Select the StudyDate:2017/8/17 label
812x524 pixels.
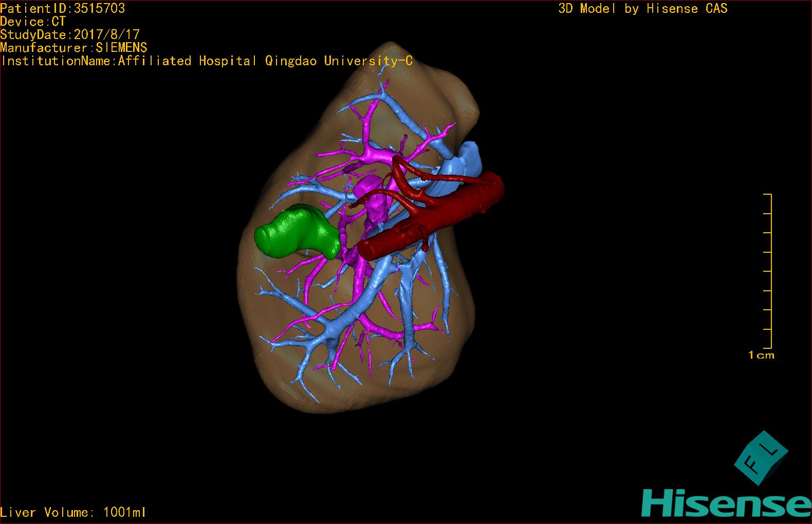click(x=70, y=34)
